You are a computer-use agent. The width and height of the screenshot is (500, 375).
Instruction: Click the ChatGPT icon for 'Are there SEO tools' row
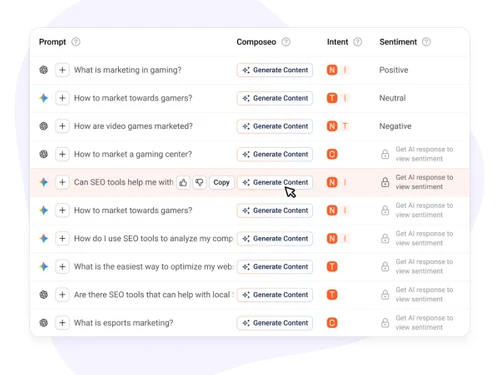(44, 295)
